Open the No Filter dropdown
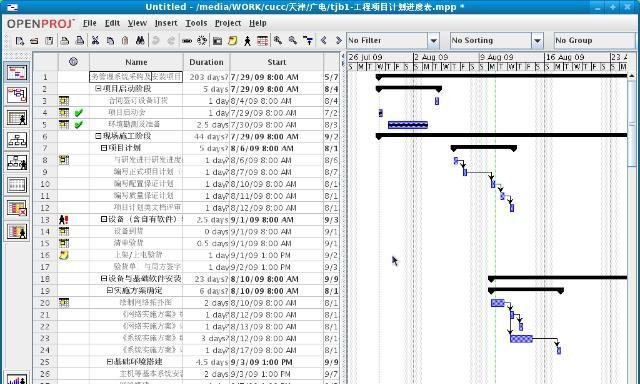Viewport: 640px width, 384px height. pos(433,40)
